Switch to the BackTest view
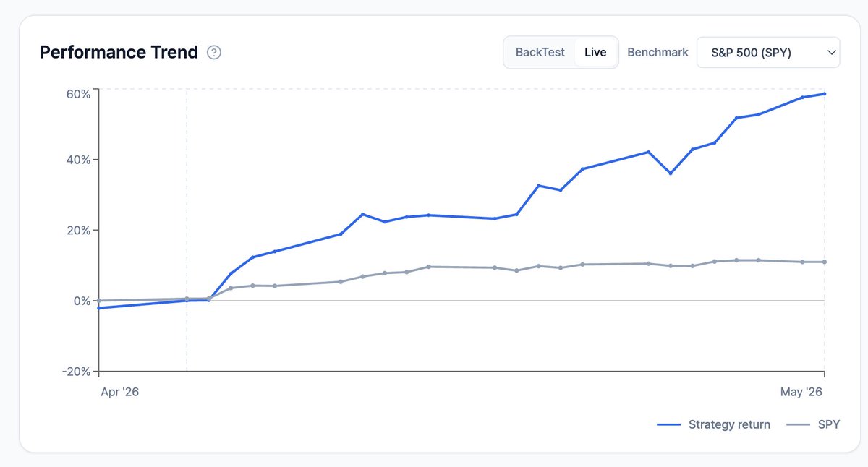 (540, 53)
